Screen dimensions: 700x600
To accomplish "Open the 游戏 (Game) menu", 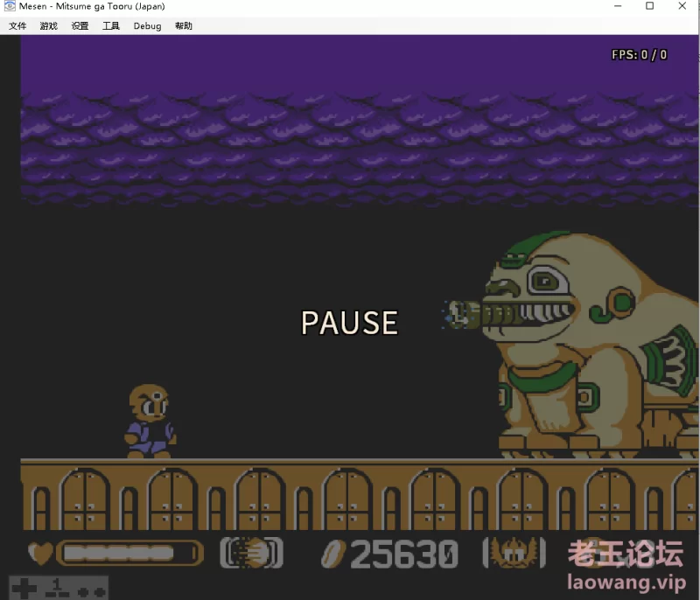I will click(x=49, y=26).
